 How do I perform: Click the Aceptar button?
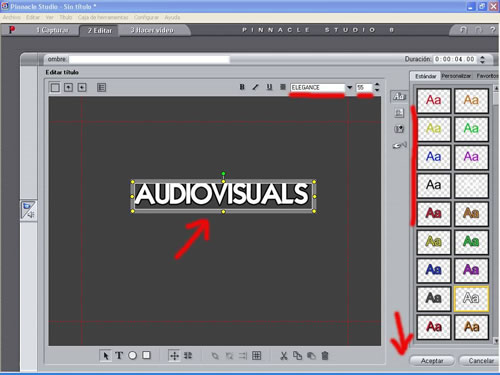[x=432, y=361]
